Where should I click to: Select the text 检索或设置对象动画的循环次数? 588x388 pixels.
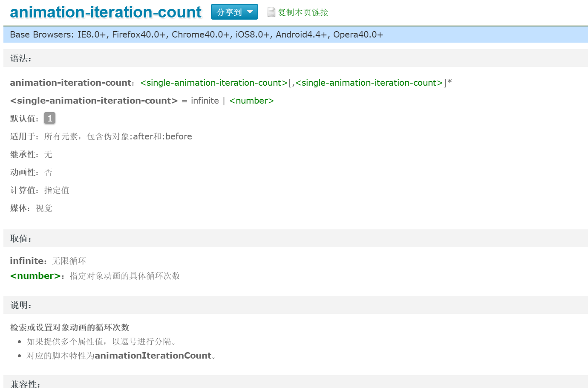pos(69,327)
